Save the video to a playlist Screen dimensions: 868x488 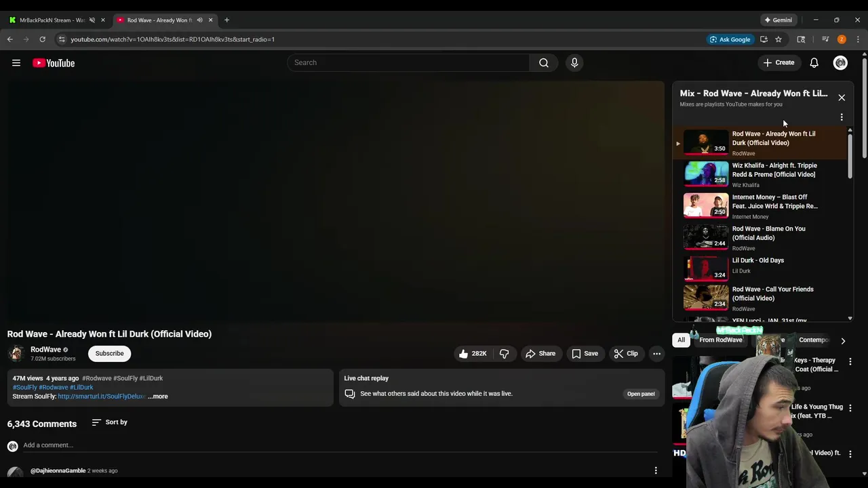point(585,353)
